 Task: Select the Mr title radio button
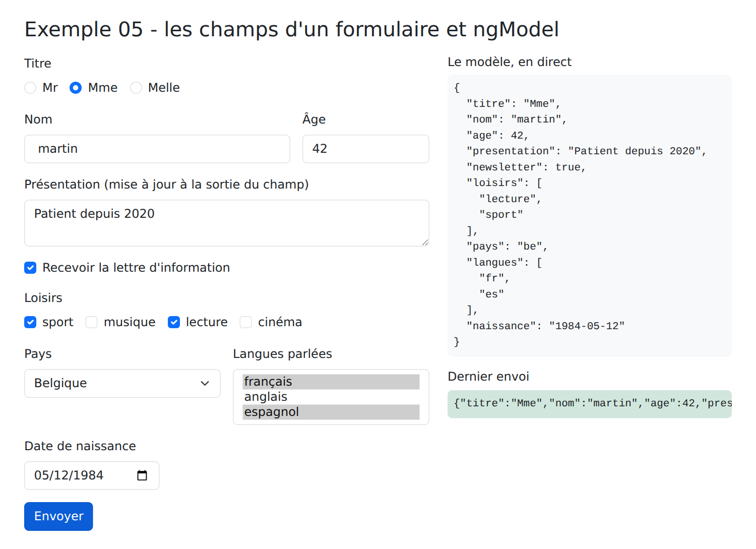coord(30,88)
